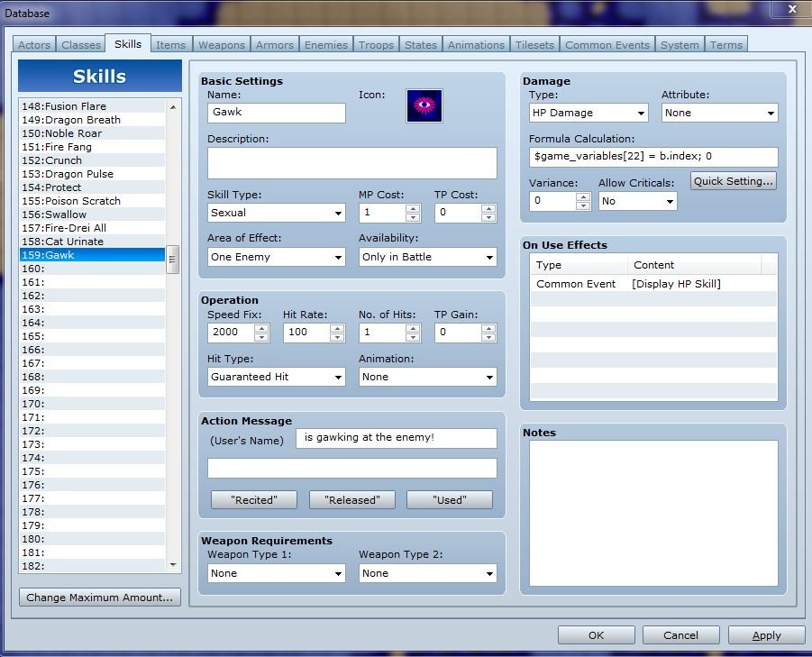Switch to the States tab
The height and width of the screenshot is (657, 812).
coord(421,45)
